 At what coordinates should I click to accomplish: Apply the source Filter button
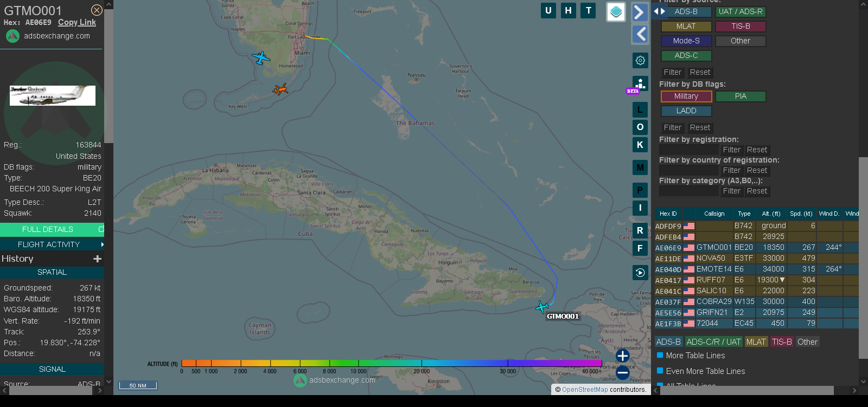pos(673,72)
